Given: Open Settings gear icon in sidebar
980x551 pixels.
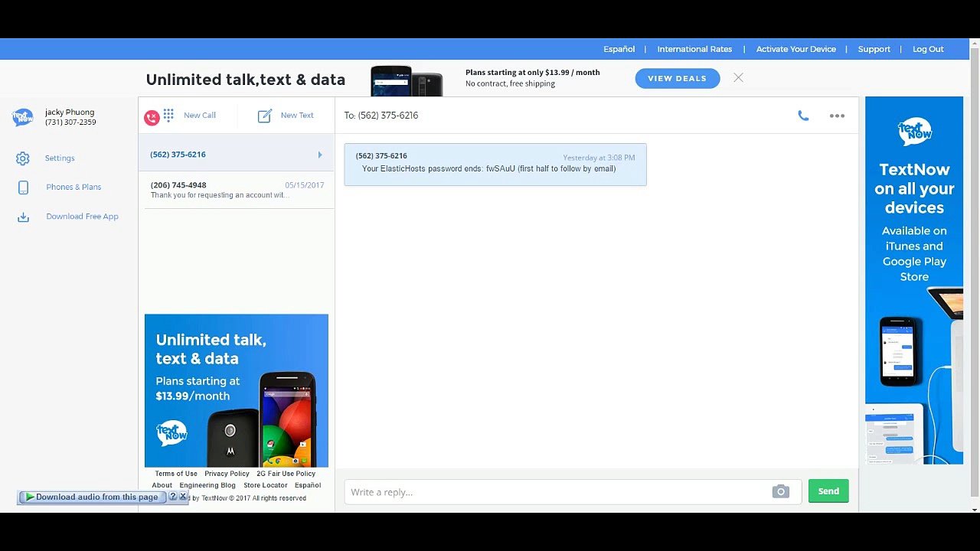Looking at the screenshot, I should pyautogui.click(x=23, y=158).
